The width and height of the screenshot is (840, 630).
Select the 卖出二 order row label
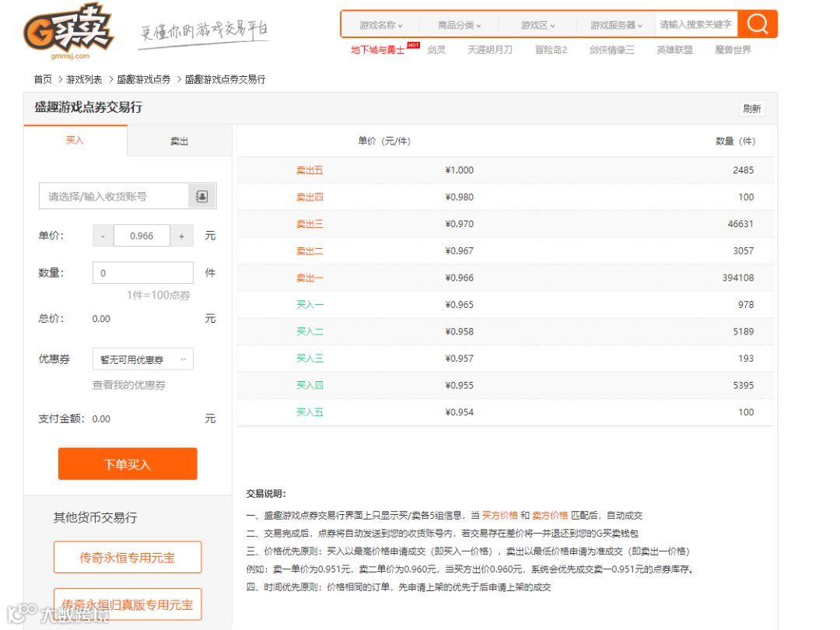(x=310, y=250)
